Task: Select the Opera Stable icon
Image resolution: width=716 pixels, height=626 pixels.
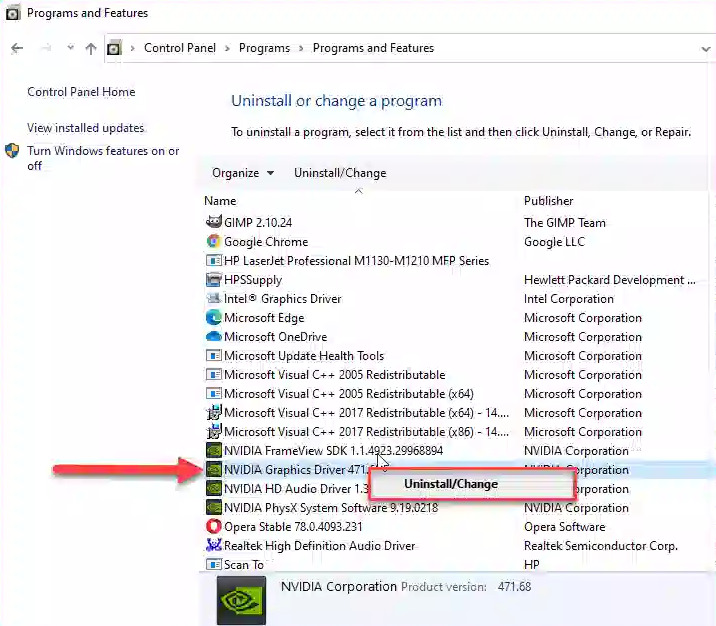Action: coord(213,527)
